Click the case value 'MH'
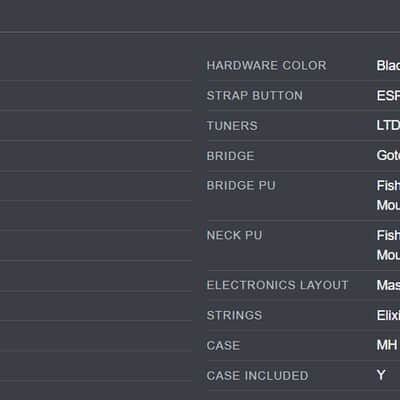 387,345
